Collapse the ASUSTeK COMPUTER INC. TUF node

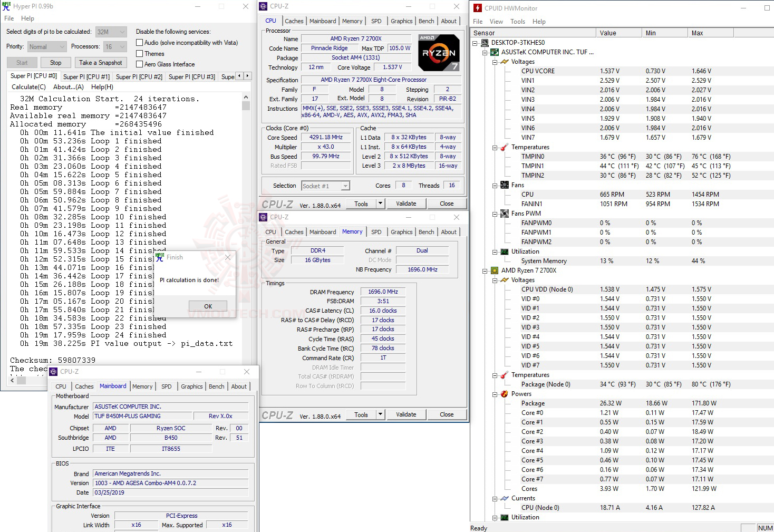tap(485, 52)
